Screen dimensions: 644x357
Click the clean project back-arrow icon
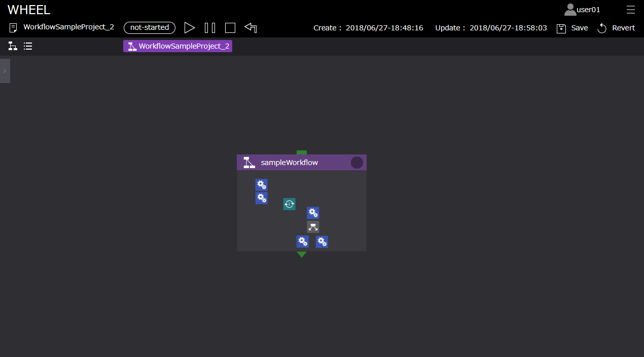tap(251, 28)
